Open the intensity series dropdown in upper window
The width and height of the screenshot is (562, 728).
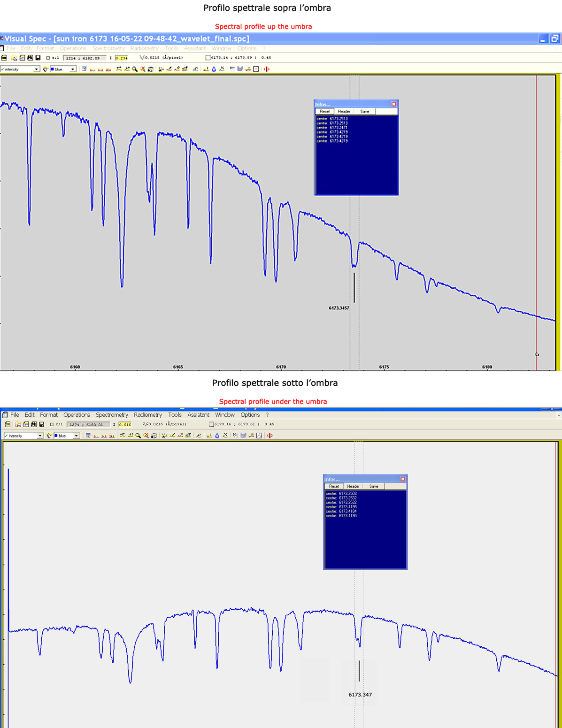pos(36,69)
